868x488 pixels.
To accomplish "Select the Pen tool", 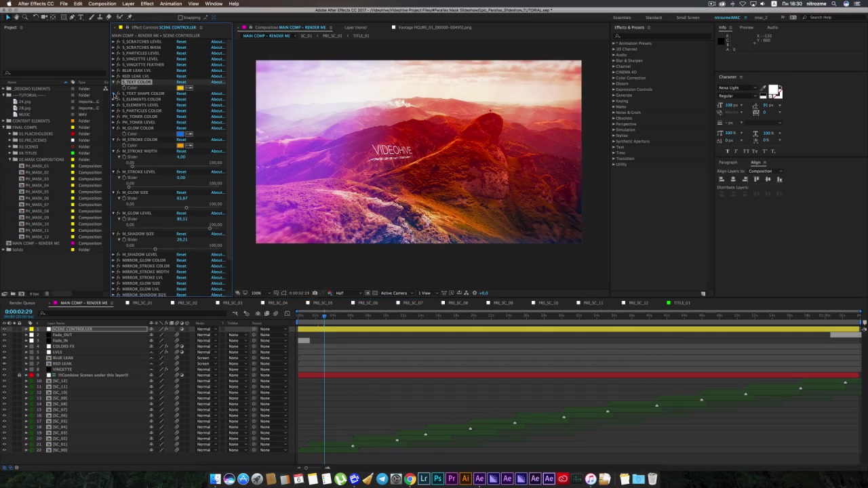I will pyautogui.click(x=72, y=17).
